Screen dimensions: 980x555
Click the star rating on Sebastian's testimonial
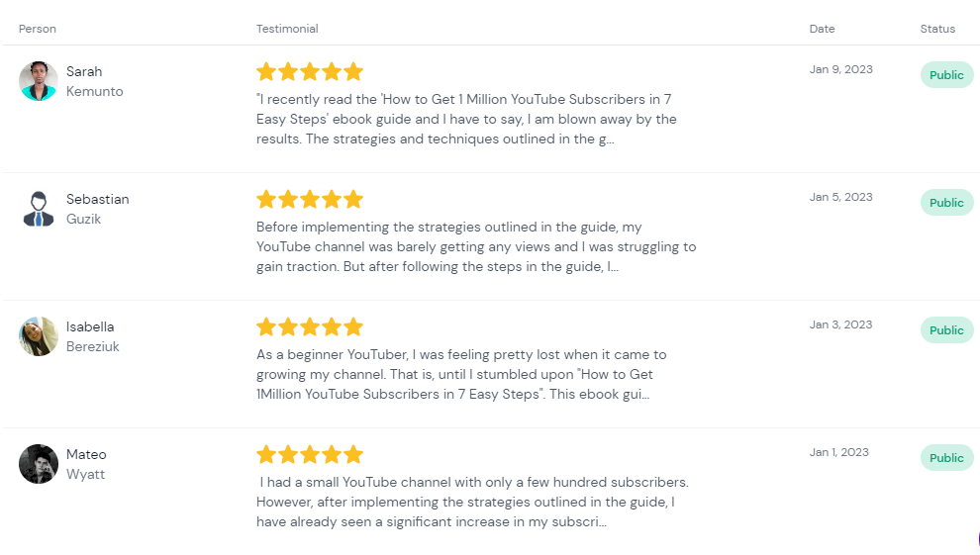[x=310, y=199]
